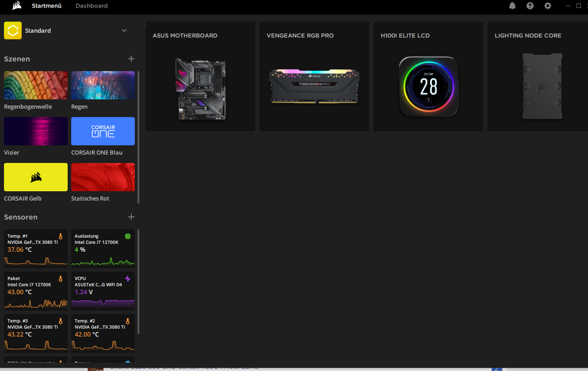Image resolution: width=588 pixels, height=371 pixels.
Task: Add a new scene with the Szenen plus
Action: (131, 59)
